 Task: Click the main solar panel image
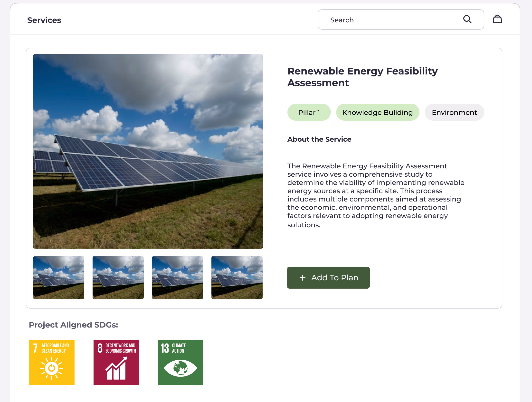coord(148,151)
